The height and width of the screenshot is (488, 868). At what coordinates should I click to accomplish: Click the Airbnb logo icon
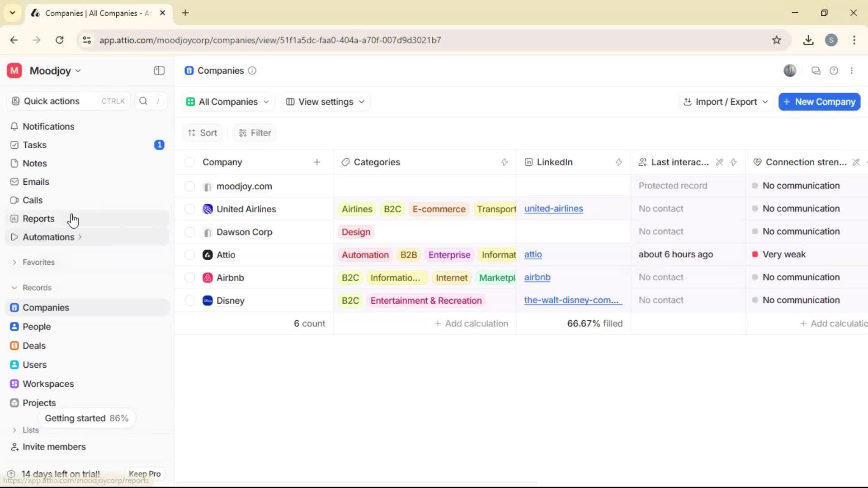click(208, 278)
